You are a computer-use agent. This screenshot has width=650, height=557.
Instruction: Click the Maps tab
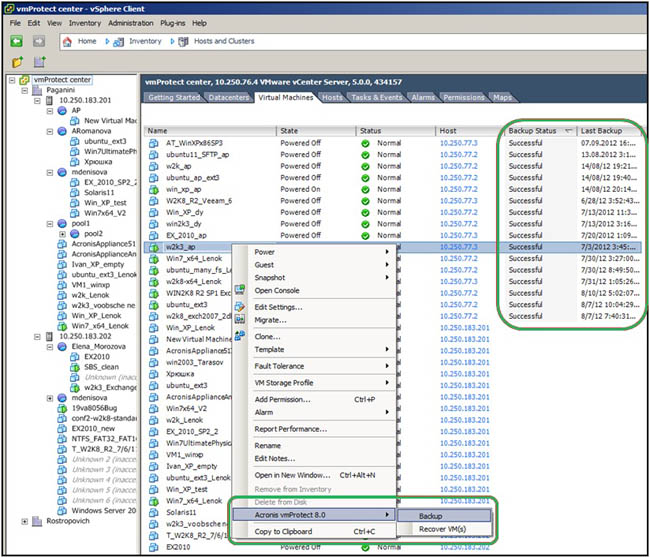(x=502, y=97)
